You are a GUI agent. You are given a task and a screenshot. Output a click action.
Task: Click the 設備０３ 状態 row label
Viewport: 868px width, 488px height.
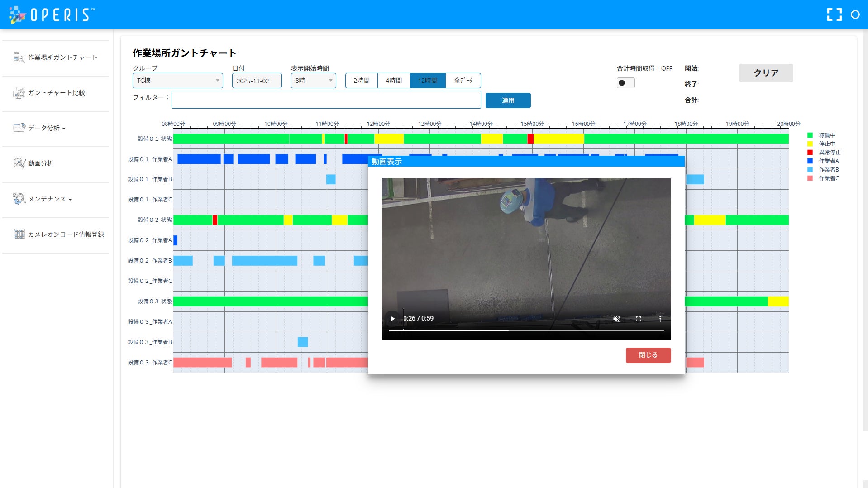(x=154, y=301)
